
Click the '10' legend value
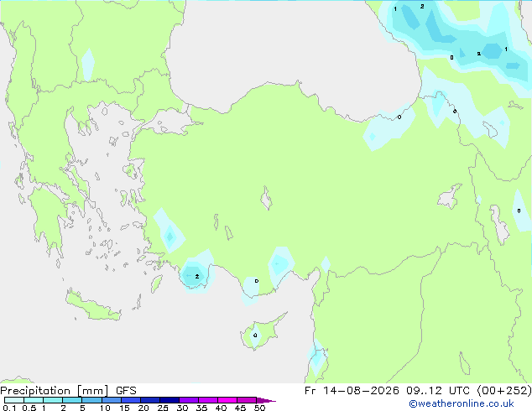[x=105, y=408]
